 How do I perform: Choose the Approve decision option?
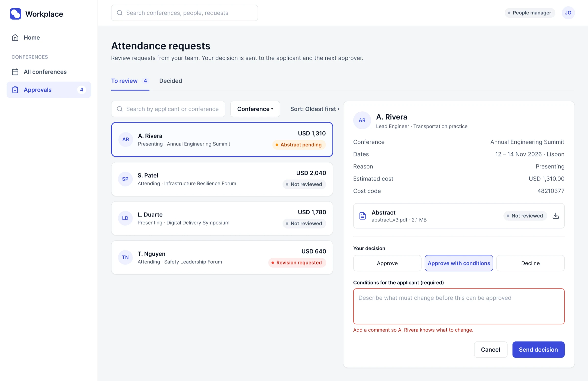coord(387,263)
